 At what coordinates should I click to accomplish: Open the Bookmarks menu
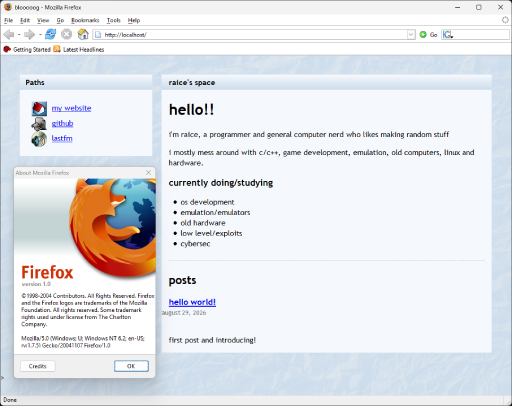[x=85, y=20]
